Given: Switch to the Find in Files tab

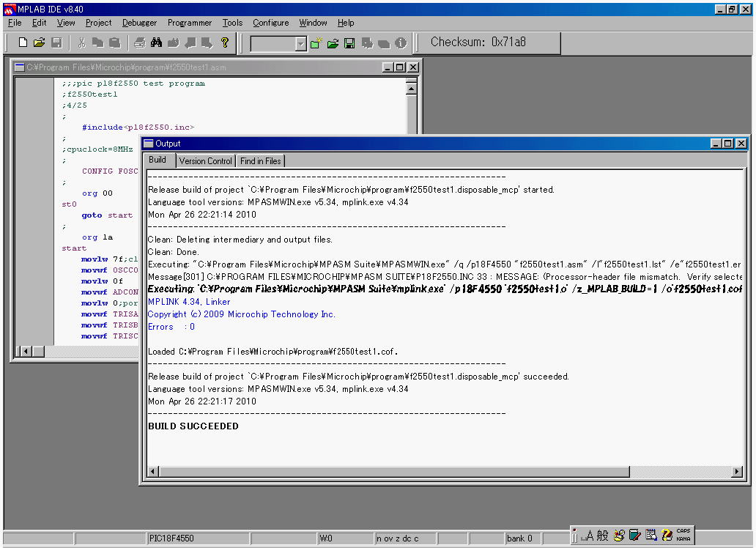Looking at the screenshot, I should pyautogui.click(x=260, y=161).
